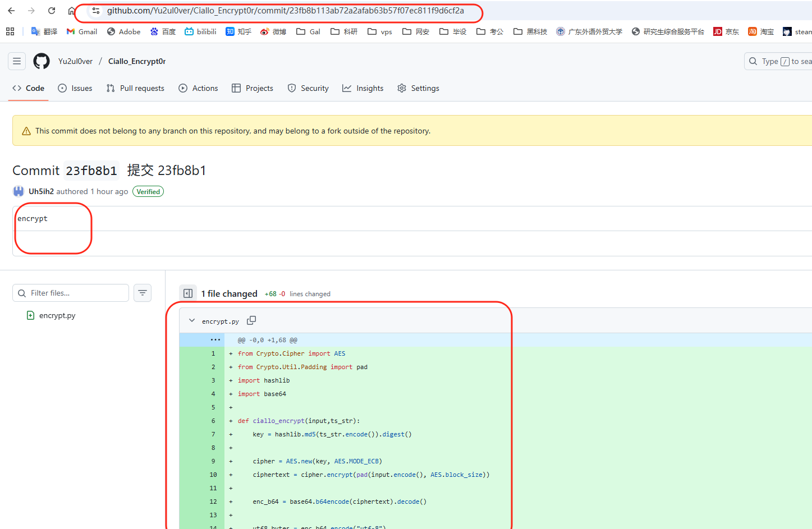Screen dimensions: 812x529
Task: Reload the page in browser
Action: tap(52, 11)
